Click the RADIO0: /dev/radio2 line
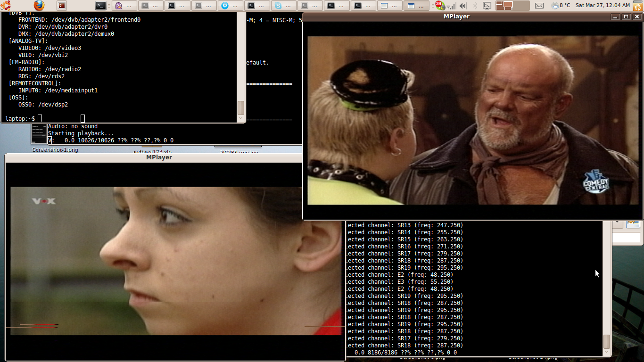 [x=50, y=69]
